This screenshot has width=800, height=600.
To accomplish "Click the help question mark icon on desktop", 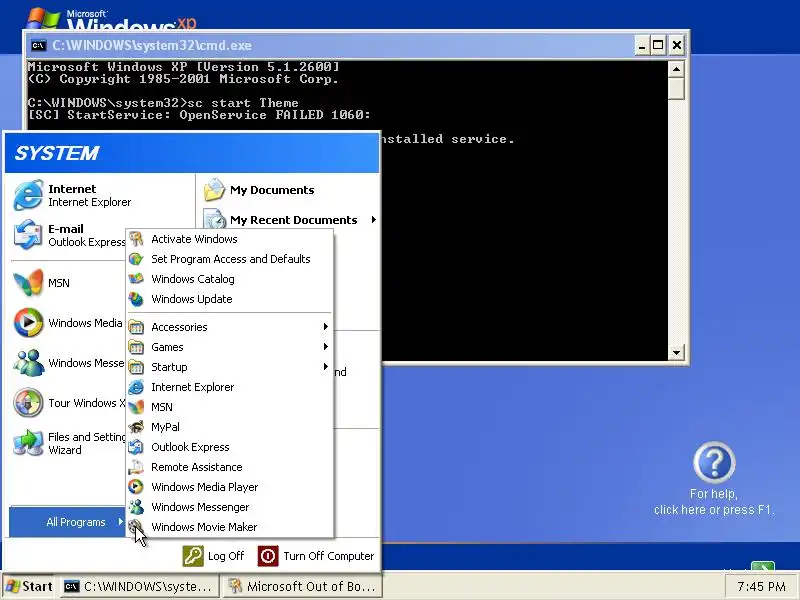I will click(714, 463).
